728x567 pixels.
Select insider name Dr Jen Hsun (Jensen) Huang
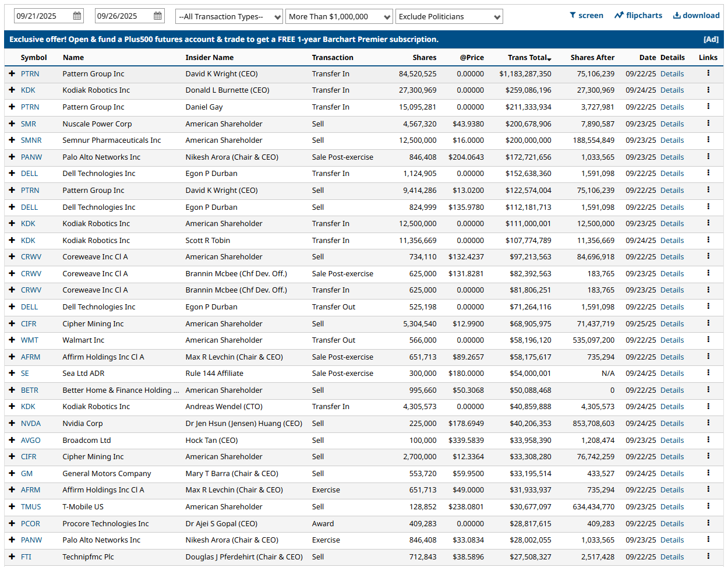[x=244, y=424]
